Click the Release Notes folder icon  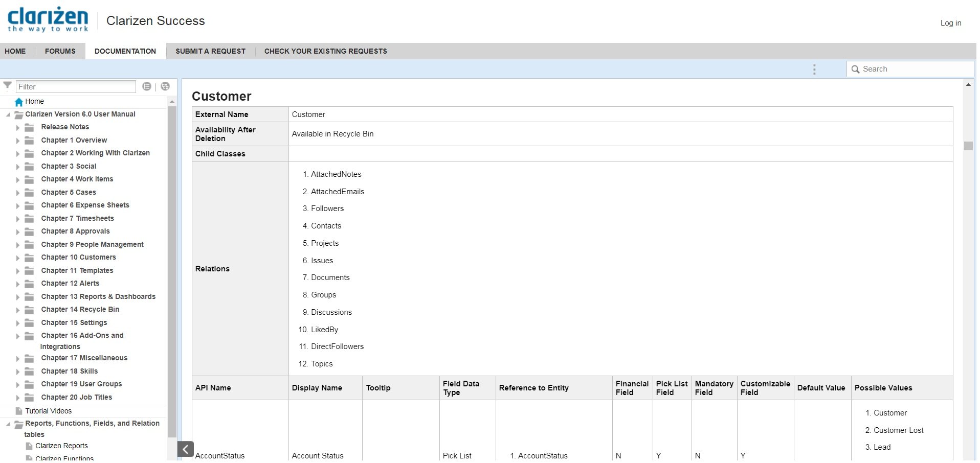pos(30,127)
